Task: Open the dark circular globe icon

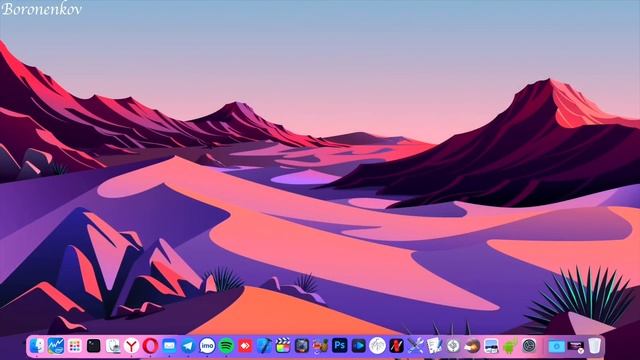Action: pos(529,346)
